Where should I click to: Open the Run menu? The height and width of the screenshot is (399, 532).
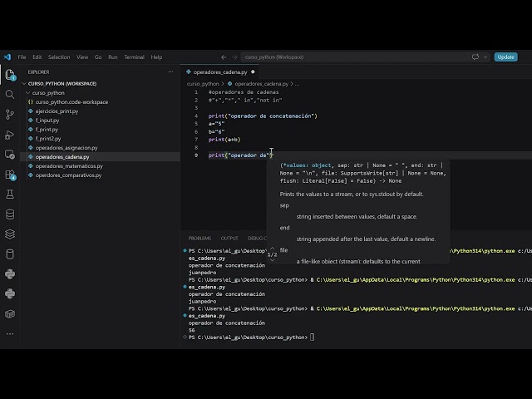click(x=113, y=57)
